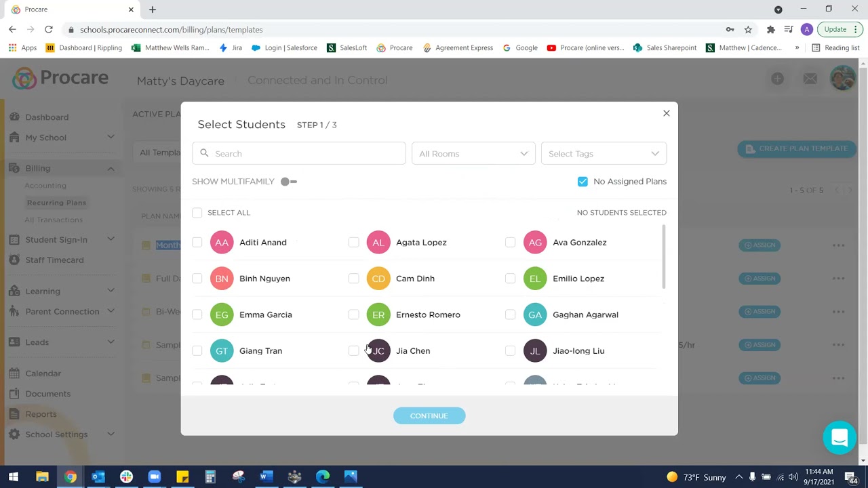Open Edge browser from taskbar

(322, 476)
